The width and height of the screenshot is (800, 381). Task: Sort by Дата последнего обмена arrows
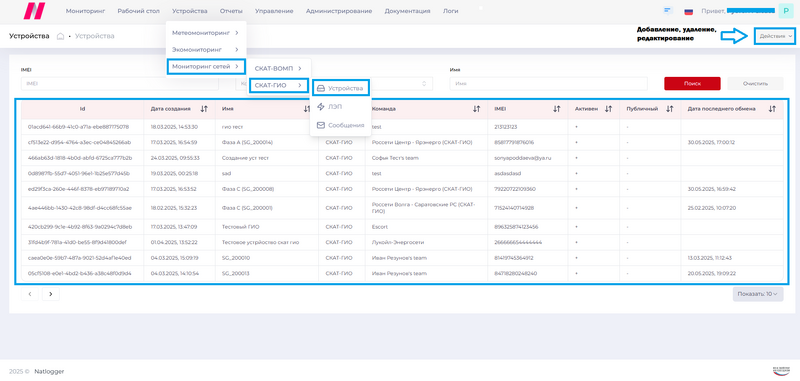click(772, 109)
